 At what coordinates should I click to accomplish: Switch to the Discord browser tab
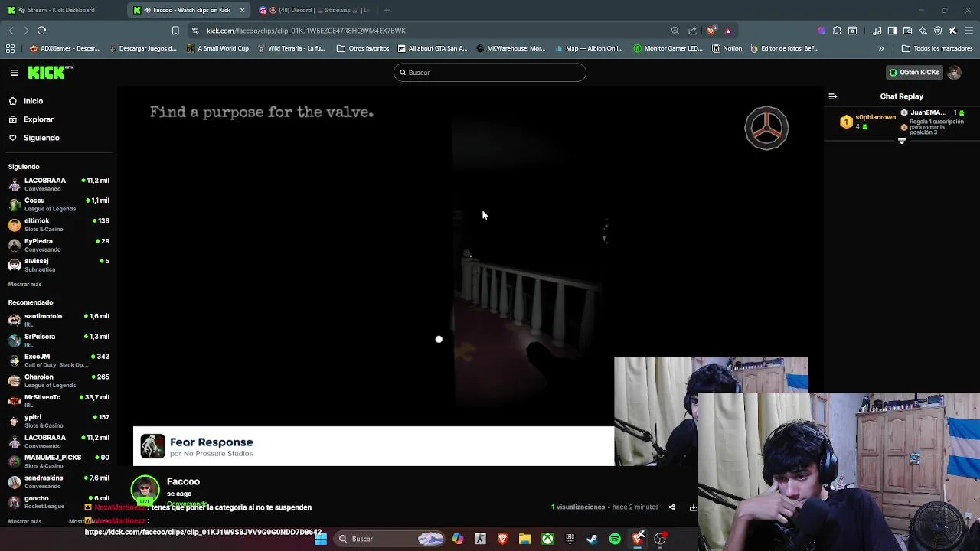click(314, 10)
